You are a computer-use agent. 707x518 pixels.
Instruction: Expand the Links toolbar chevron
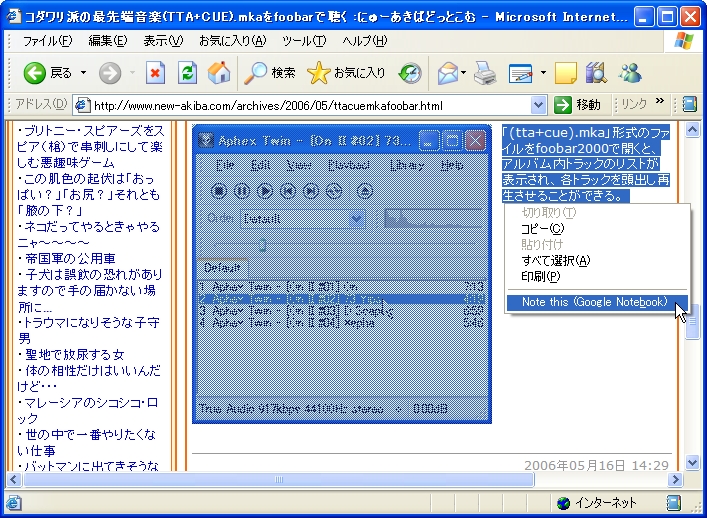(x=660, y=101)
